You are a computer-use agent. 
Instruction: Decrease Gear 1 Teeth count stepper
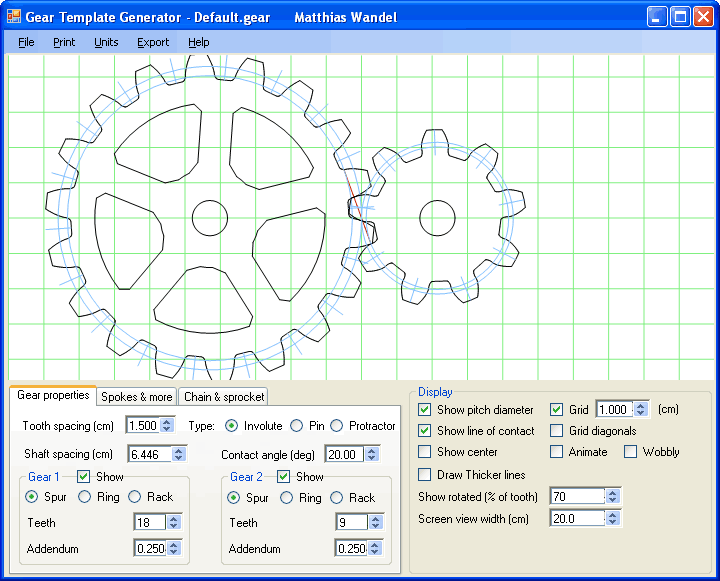coord(174,526)
